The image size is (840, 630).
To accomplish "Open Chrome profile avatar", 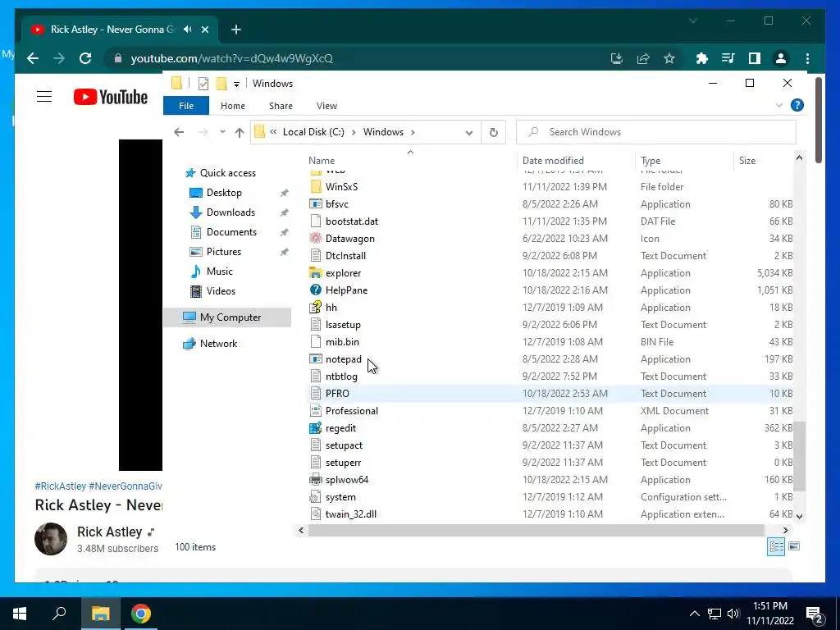I will (781, 58).
